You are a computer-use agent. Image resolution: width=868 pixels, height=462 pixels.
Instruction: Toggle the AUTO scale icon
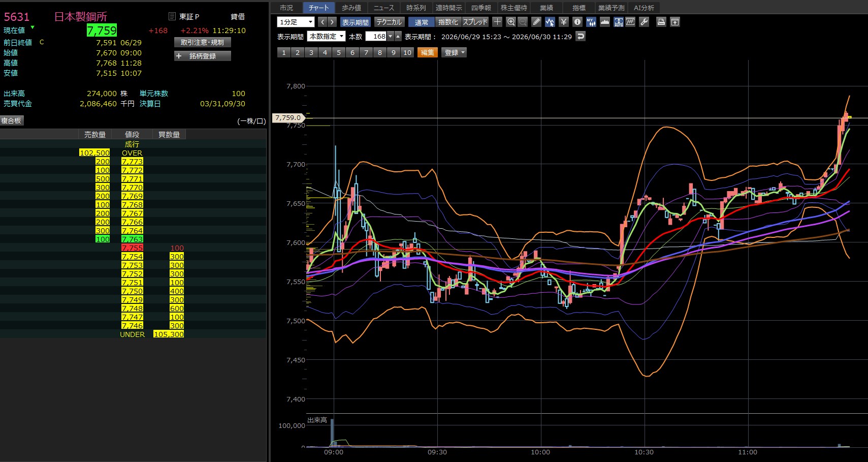tap(618, 22)
